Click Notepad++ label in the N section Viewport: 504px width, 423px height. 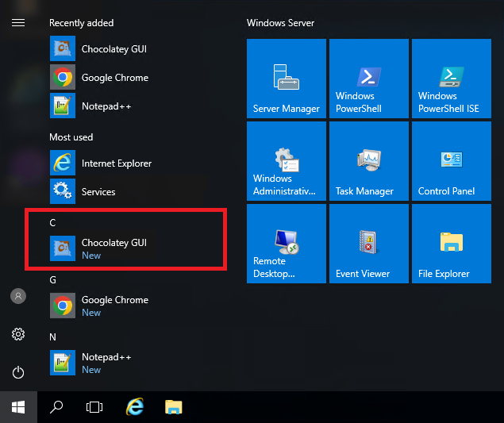106,357
